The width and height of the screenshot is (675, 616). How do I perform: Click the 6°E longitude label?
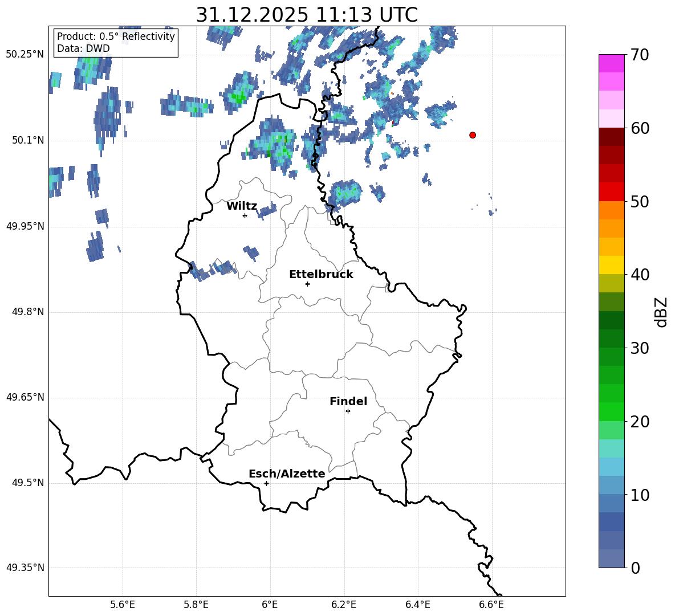tap(270, 605)
